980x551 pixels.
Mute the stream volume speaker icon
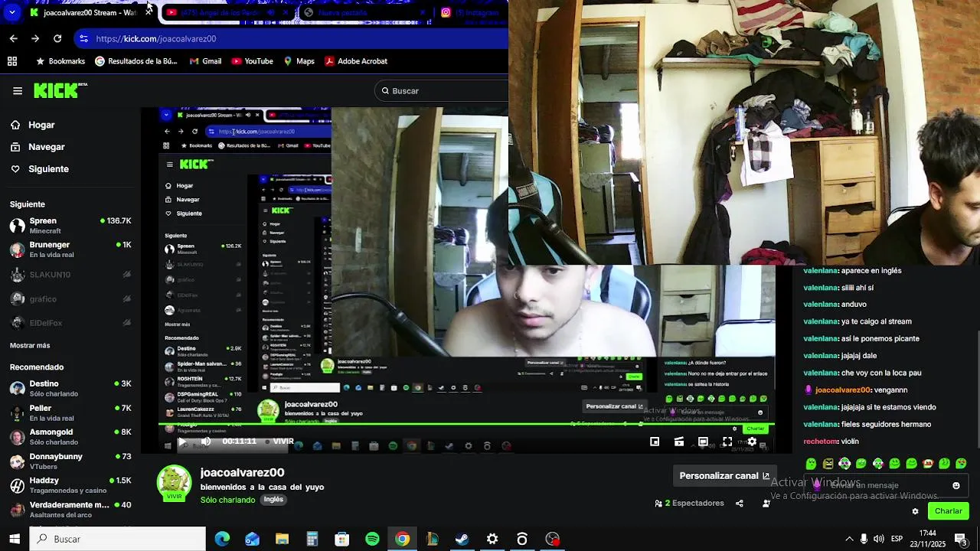click(x=206, y=442)
